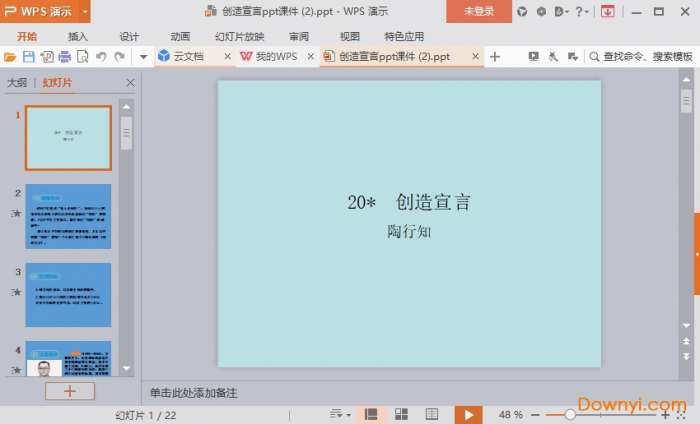700x424 pixels.
Task: Select the 创造宣言ppt课件 (2).ppt tab
Action: pos(394,57)
